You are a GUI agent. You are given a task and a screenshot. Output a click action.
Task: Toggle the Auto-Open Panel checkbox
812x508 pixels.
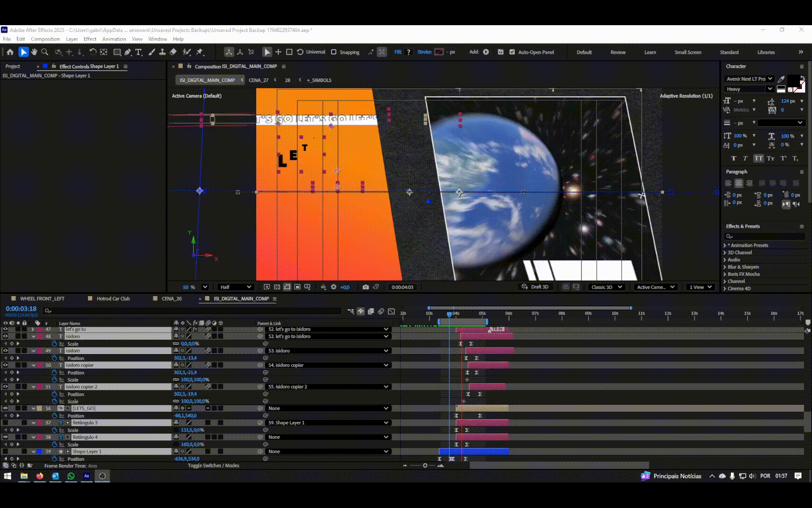pyautogui.click(x=512, y=52)
